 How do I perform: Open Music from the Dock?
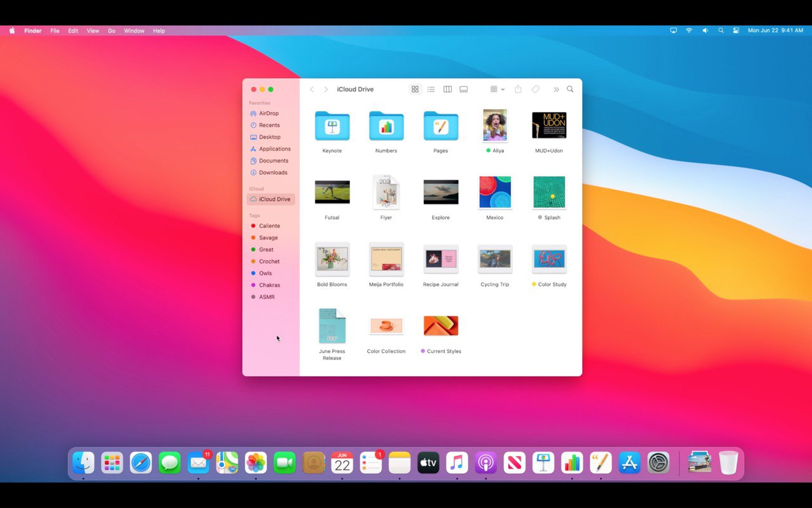[x=457, y=463]
